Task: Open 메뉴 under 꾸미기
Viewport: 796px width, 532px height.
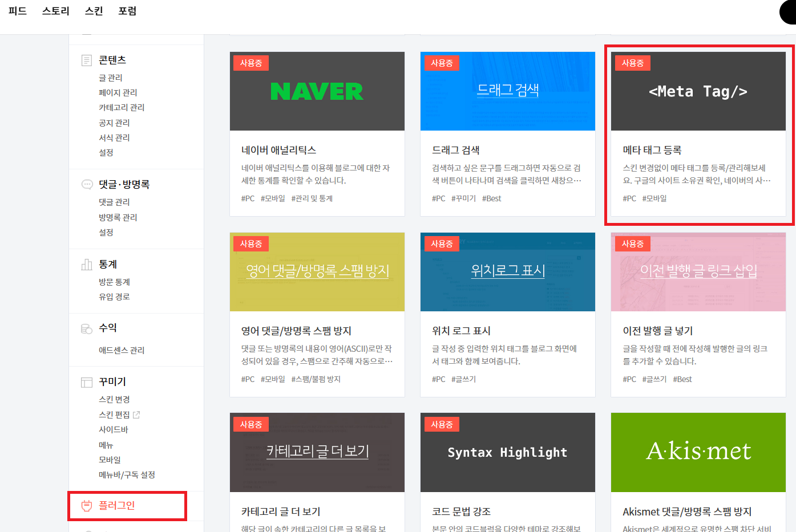Action: coord(106,445)
